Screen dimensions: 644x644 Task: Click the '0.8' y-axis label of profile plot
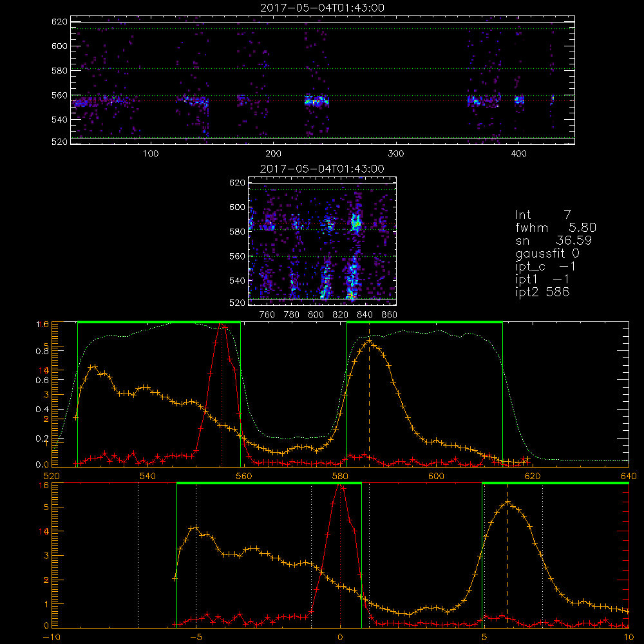pyautogui.click(x=43, y=351)
